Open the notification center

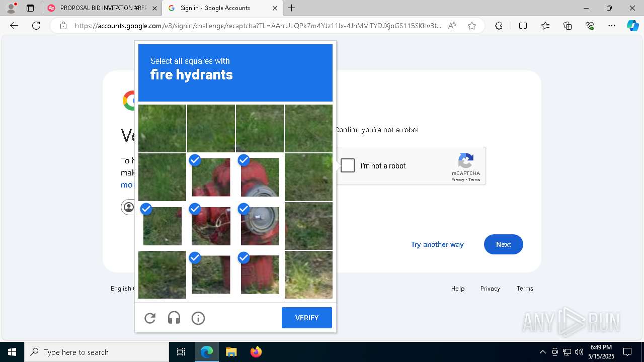(x=627, y=352)
